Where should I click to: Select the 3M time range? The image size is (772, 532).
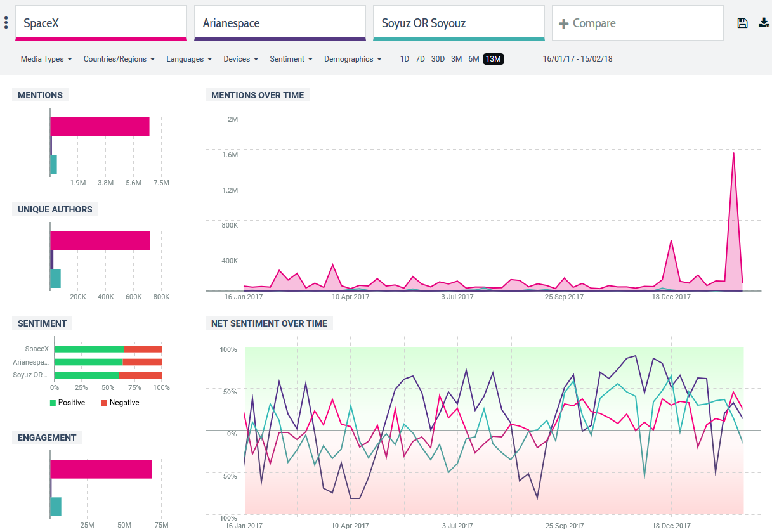[x=456, y=59]
